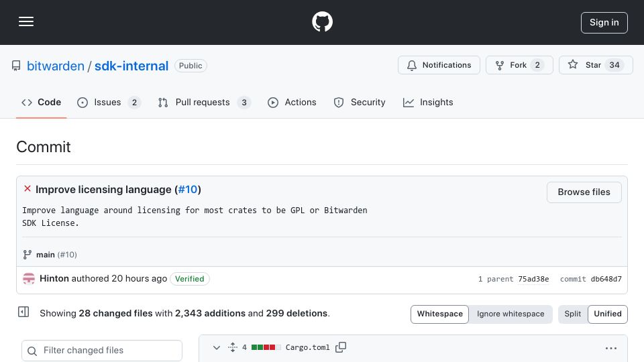The height and width of the screenshot is (362, 644).
Task: Star the sdk-internal repository
Action: (x=596, y=65)
